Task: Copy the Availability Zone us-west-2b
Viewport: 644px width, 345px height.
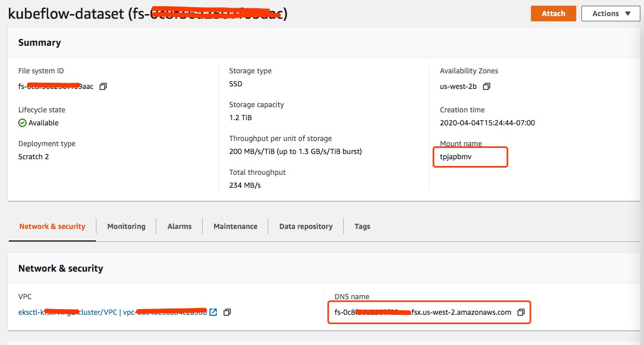Action: [487, 86]
